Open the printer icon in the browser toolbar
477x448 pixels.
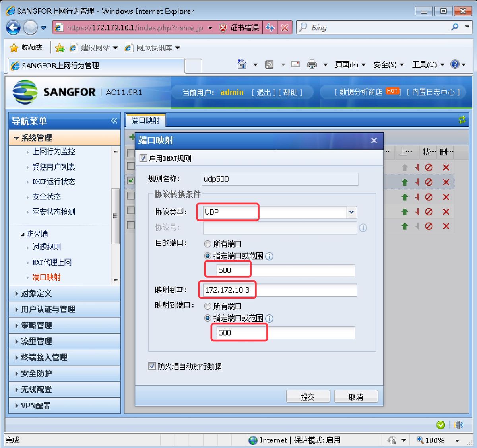312,64
